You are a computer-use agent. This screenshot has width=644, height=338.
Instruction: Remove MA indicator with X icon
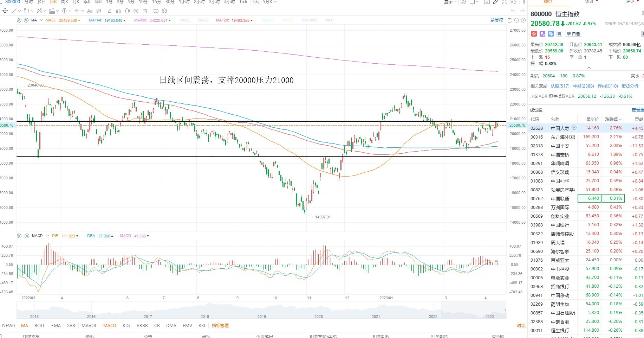(x=26, y=20)
